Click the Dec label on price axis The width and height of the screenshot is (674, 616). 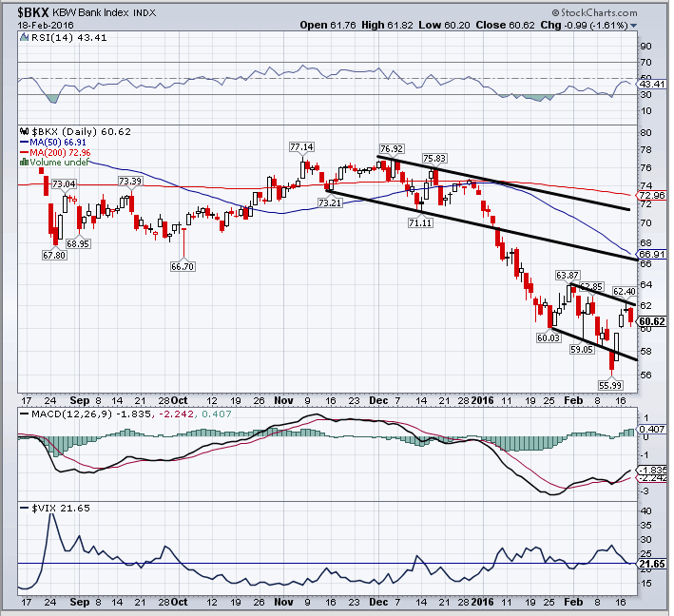(x=378, y=400)
